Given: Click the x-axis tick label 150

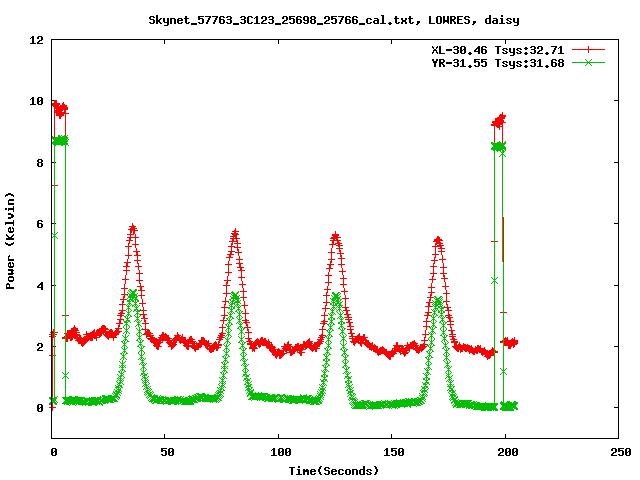Looking at the screenshot, I should coord(393,452).
